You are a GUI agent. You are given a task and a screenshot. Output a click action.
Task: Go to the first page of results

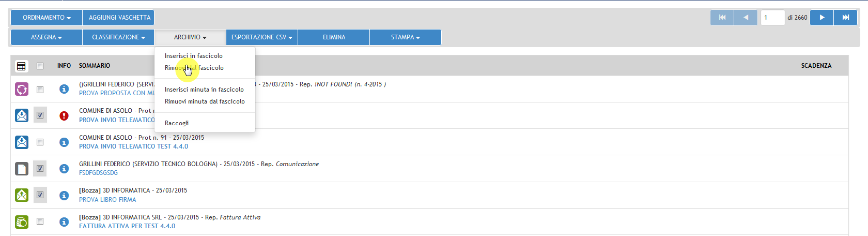click(722, 18)
